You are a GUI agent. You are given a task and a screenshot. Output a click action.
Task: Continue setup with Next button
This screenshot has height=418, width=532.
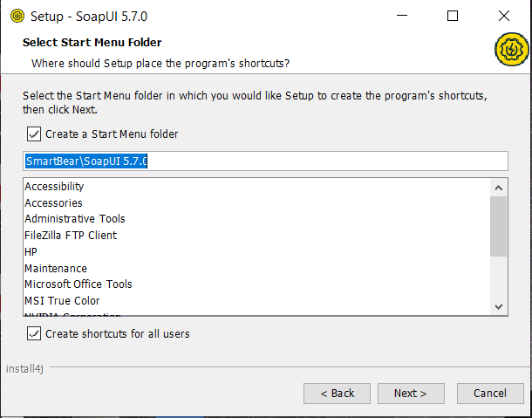411,394
